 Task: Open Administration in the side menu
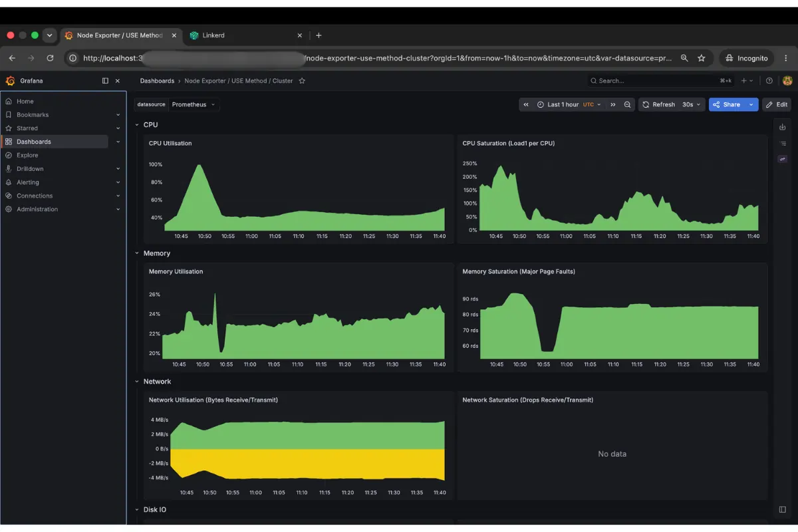click(x=37, y=209)
